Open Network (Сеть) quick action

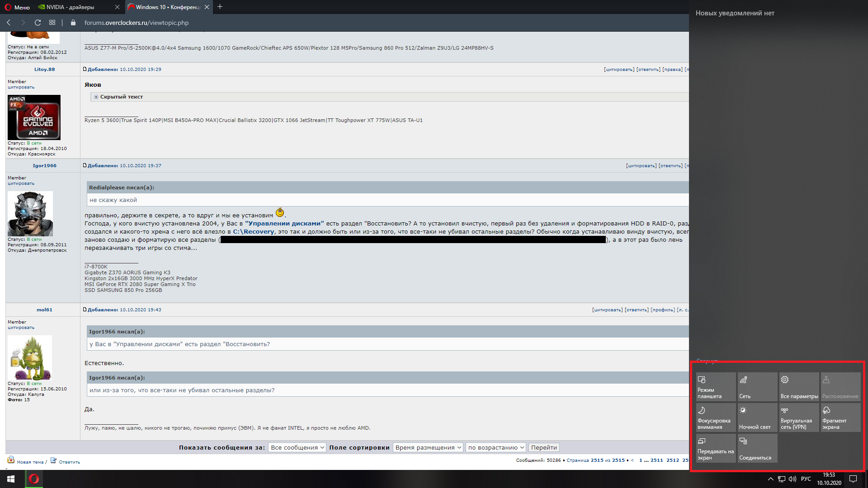click(757, 386)
